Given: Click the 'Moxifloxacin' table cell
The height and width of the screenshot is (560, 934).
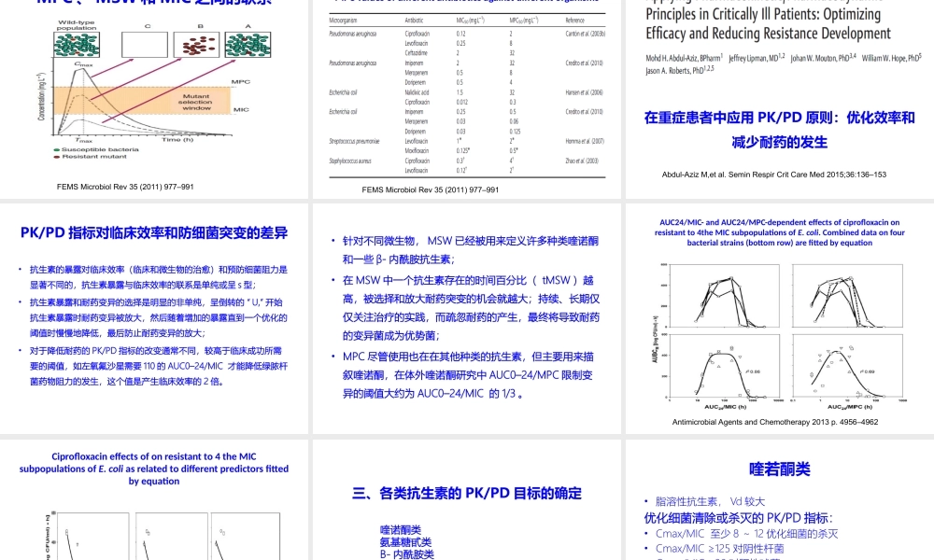Looking at the screenshot, I should [x=417, y=150].
